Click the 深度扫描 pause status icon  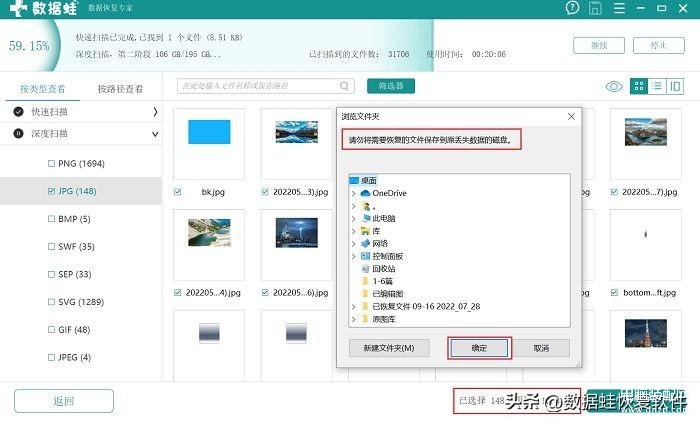18,133
